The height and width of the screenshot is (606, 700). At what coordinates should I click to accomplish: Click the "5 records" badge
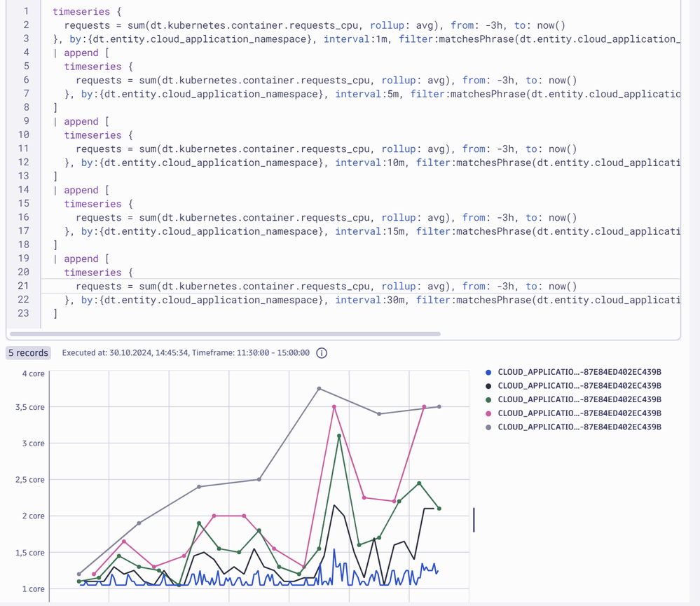(29, 353)
